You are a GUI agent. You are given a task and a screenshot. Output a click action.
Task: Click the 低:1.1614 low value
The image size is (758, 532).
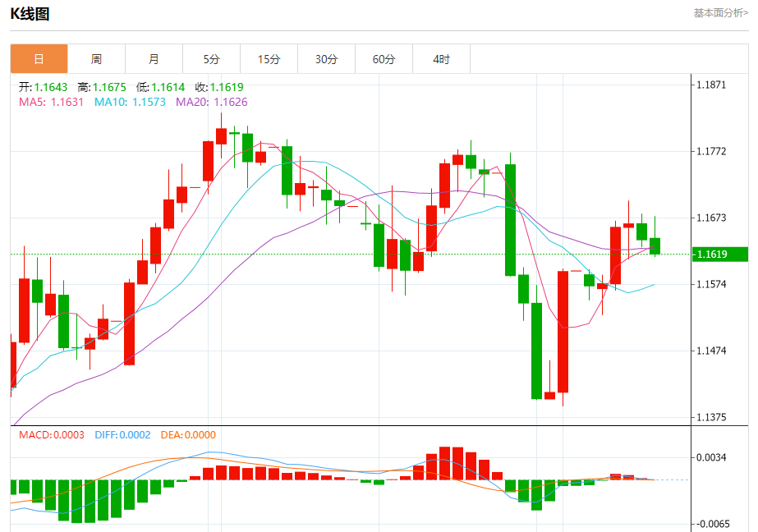coord(161,87)
